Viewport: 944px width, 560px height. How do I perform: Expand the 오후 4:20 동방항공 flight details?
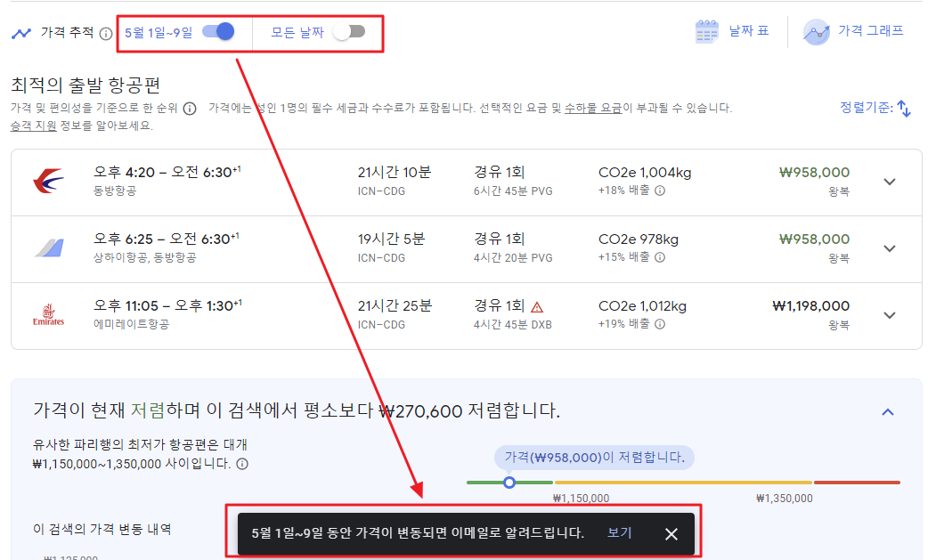click(x=889, y=182)
